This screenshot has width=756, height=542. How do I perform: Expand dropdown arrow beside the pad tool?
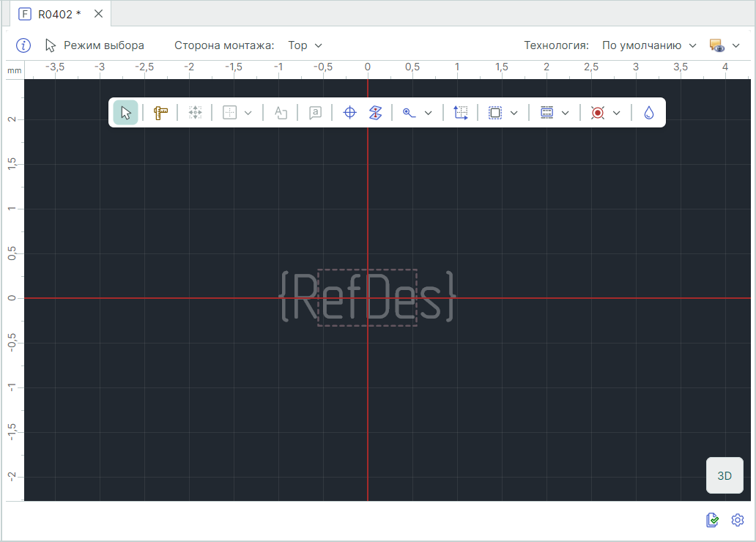[429, 113]
